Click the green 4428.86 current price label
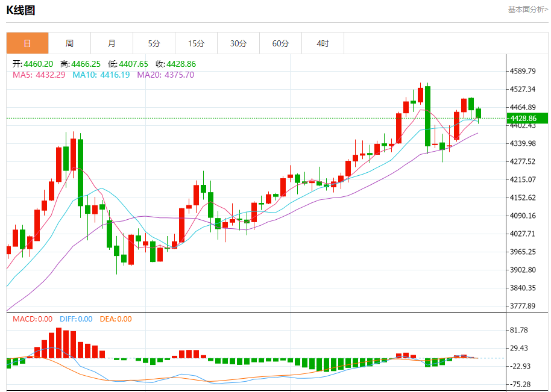Viewport: 551px width, 392px height. point(527,118)
